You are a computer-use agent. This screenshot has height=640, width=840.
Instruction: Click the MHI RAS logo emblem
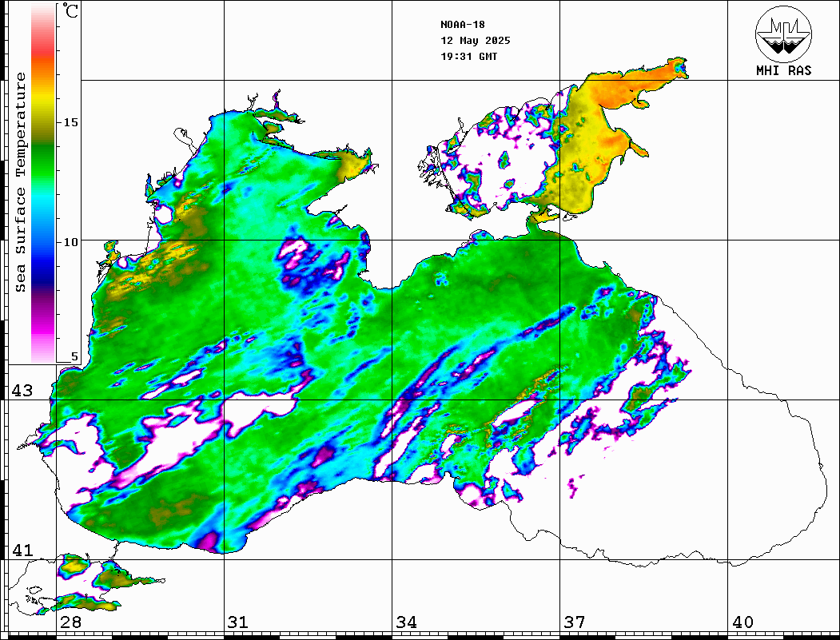coord(784,34)
